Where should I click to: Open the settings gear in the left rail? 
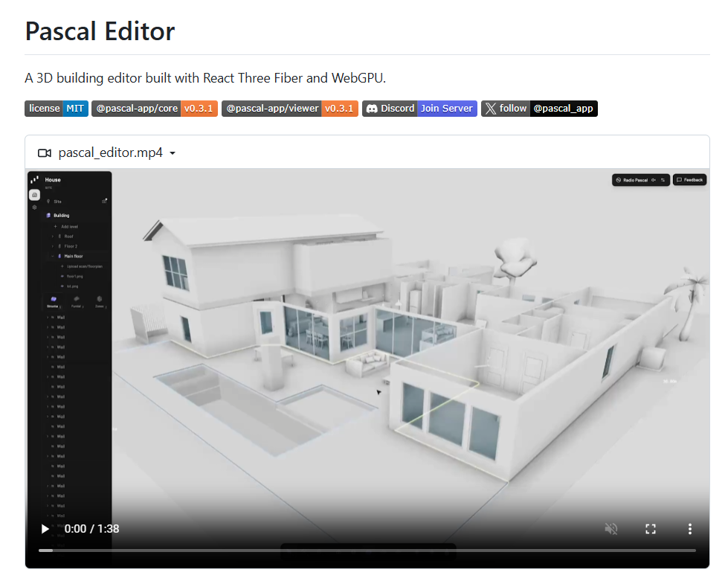[34, 207]
